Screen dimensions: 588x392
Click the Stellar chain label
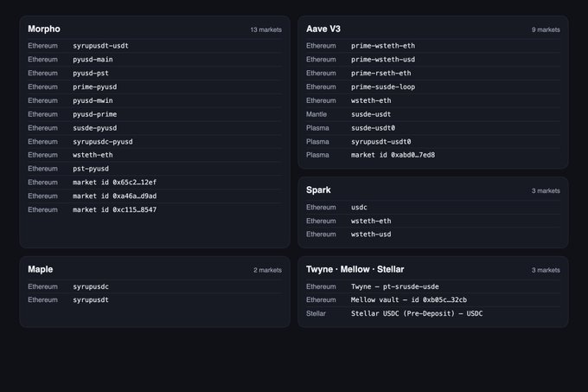(x=316, y=313)
